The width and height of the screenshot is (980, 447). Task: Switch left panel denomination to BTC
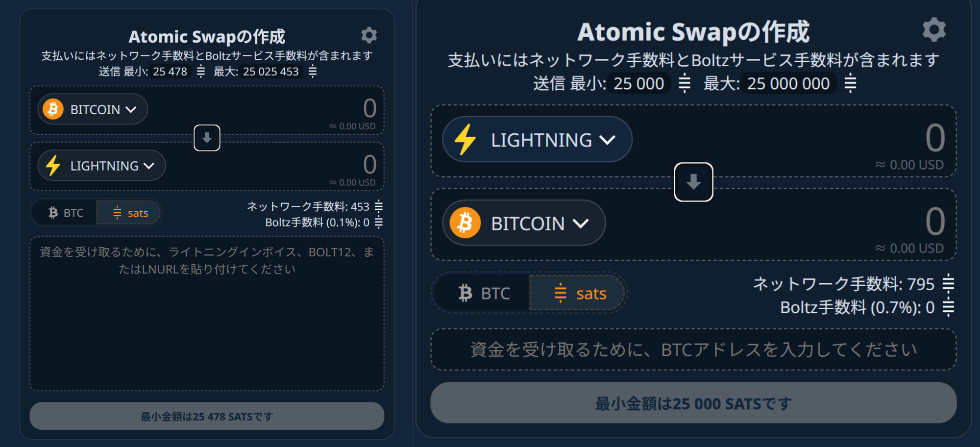tap(66, 213)
